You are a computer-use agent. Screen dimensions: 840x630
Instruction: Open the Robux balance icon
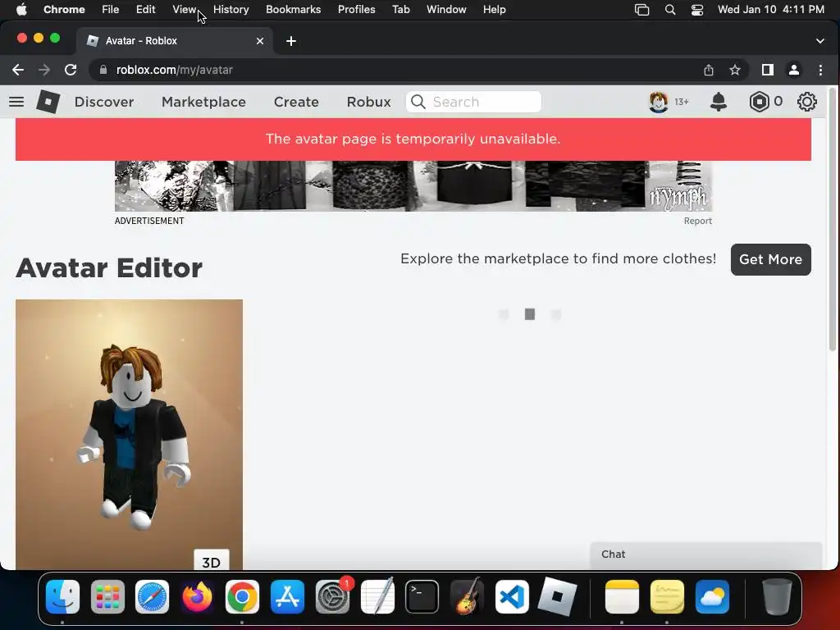(759, 101)
